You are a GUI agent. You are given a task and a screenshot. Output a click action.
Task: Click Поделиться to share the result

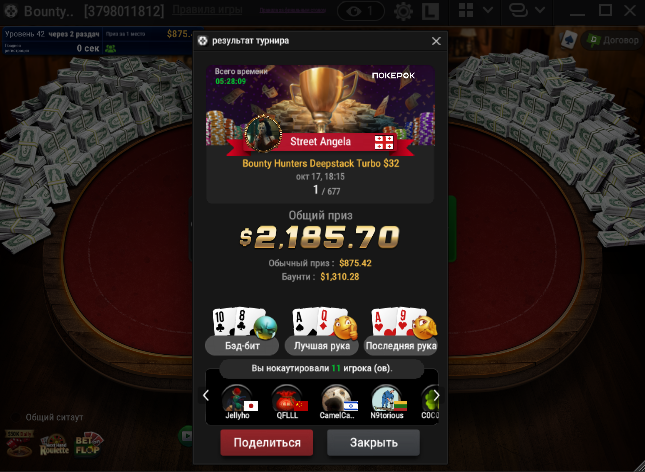[x=267, y=443]
